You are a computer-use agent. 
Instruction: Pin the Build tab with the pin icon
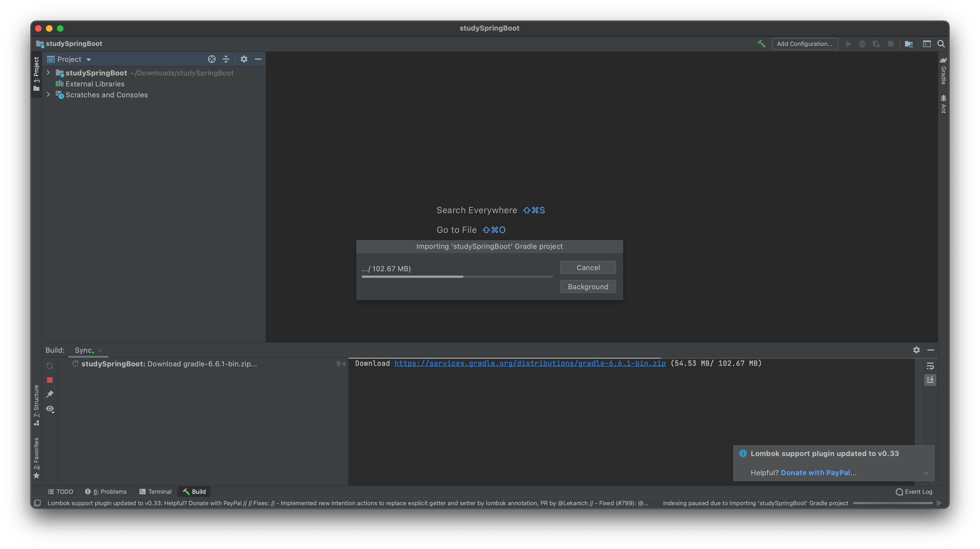50,394
